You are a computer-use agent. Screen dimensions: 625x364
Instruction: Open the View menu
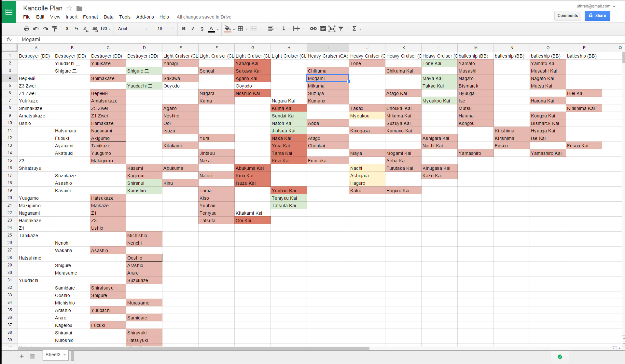(55, 17)
